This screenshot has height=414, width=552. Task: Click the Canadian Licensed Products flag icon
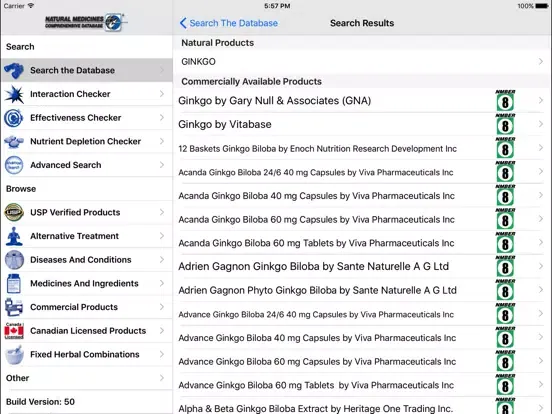pos(14,331)
